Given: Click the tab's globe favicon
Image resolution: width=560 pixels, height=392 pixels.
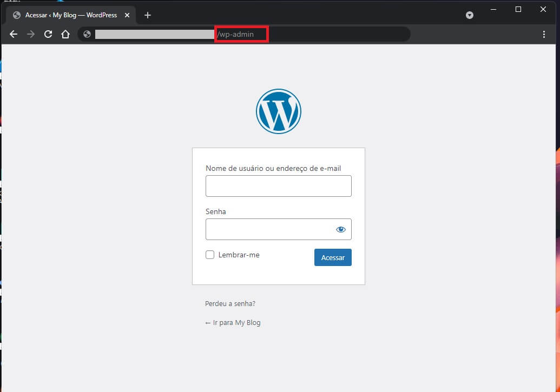Looking at the screenshot, I should [x=16, y=15].
